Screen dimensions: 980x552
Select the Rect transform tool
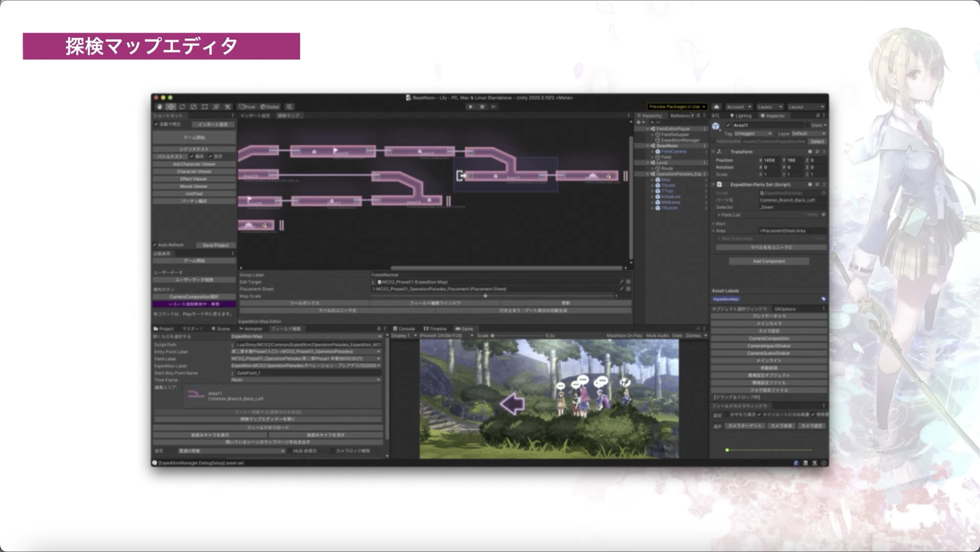point(205,107)
